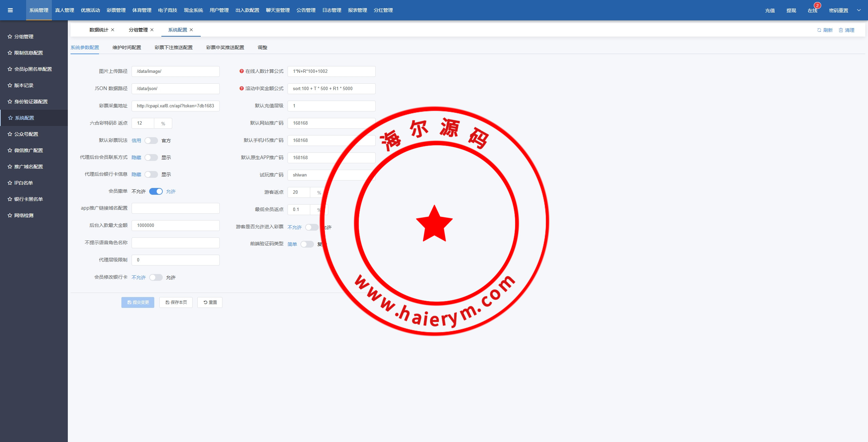Toggle the 会员修改银行卡 switch
Image resolution: width=868 pixels, height=442 pixels.
(x=156, y=277)
